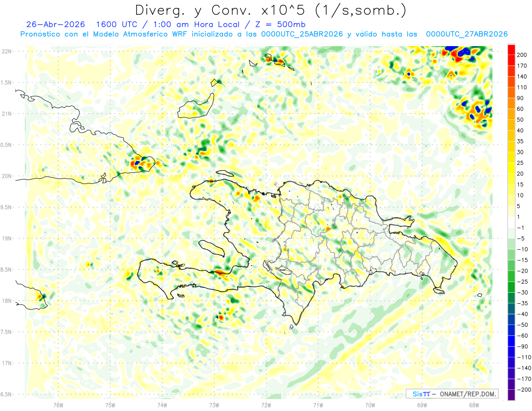Click the 76W longitude axis label
The width and height of the screenshot is (532, 411).
pyautogui.click(x=58, y=404)
